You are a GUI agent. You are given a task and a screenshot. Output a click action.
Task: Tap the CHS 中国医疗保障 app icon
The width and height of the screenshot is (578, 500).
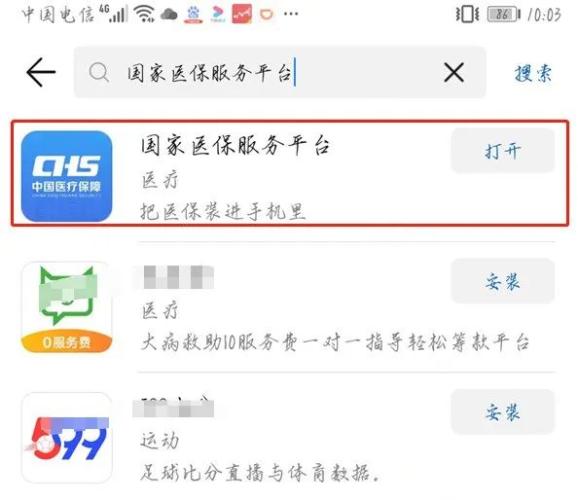point(66,176)
